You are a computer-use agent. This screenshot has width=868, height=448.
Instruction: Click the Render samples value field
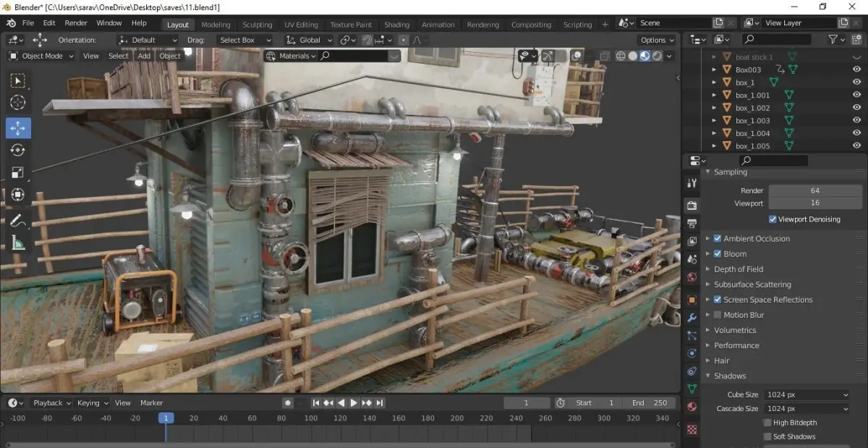[x=814, y=190]
